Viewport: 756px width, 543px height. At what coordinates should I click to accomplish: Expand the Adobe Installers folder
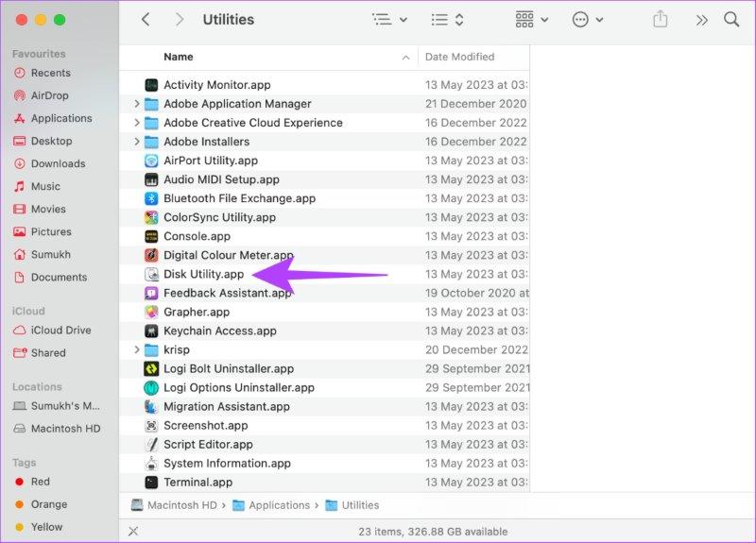[137, 142]
